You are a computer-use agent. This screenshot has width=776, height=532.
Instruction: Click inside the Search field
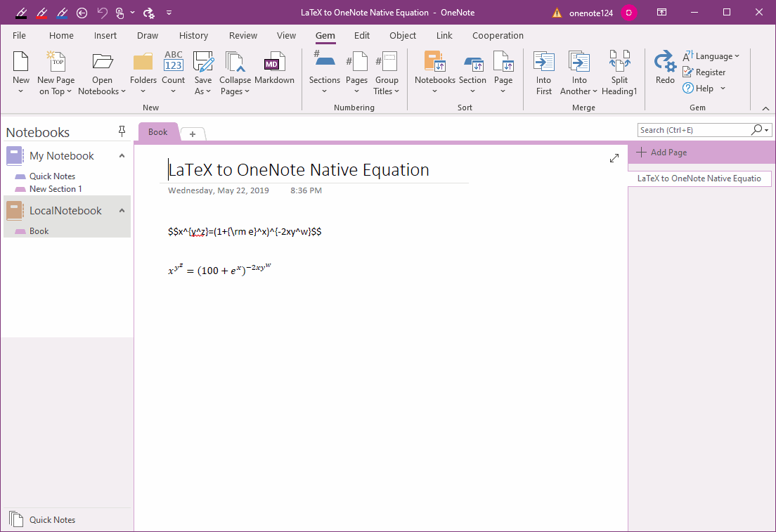[689, 129]
